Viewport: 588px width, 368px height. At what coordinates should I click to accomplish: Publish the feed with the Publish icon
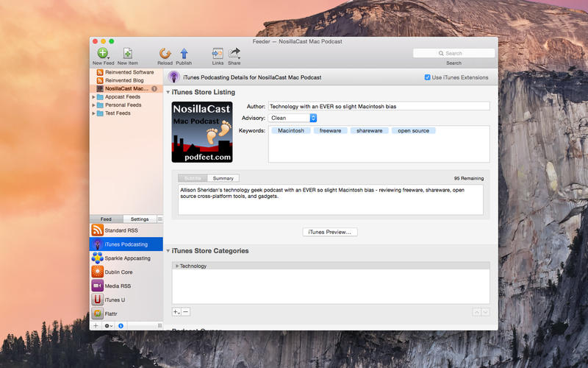point(184,53)
